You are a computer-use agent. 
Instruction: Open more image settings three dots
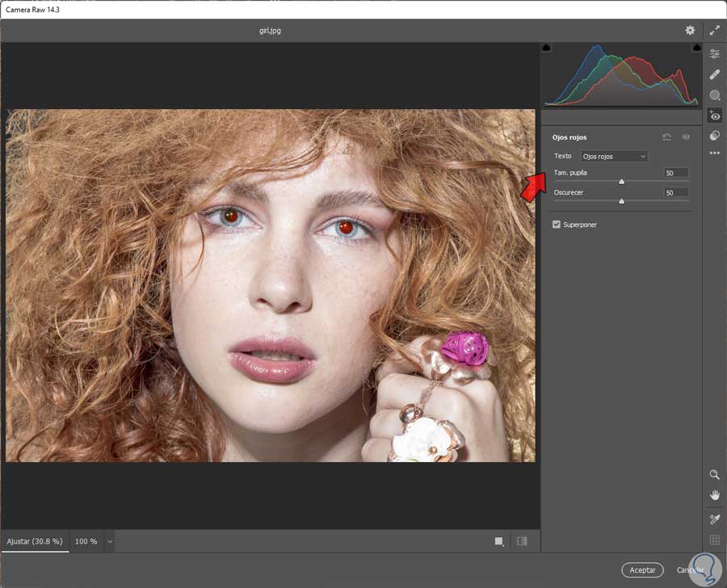[x=715, y=153]
